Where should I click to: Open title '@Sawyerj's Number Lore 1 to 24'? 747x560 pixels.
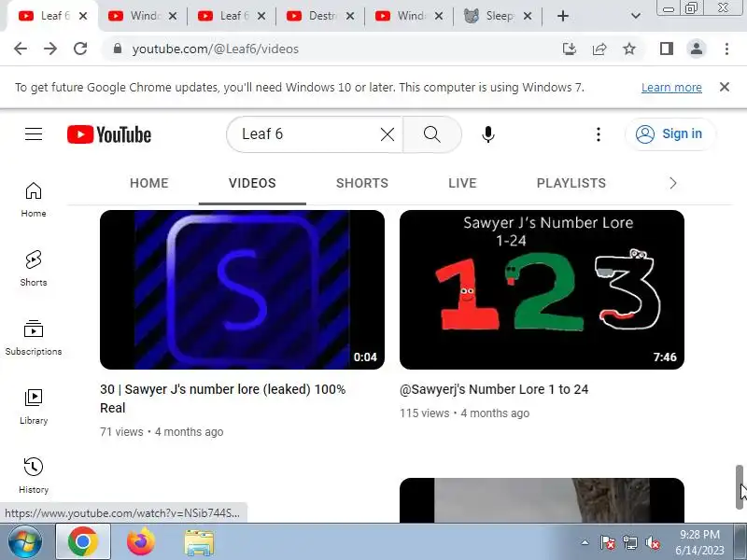click(x=494, y=389)
